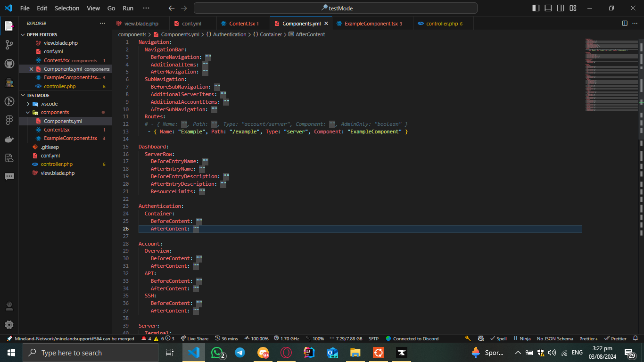Go back using the navigation arrow

pos(172,8)
